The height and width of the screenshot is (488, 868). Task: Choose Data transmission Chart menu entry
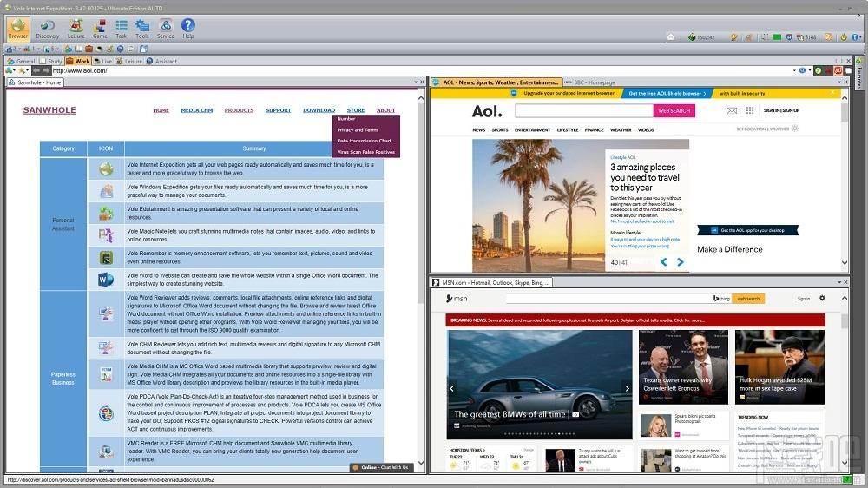coord(365,141)
